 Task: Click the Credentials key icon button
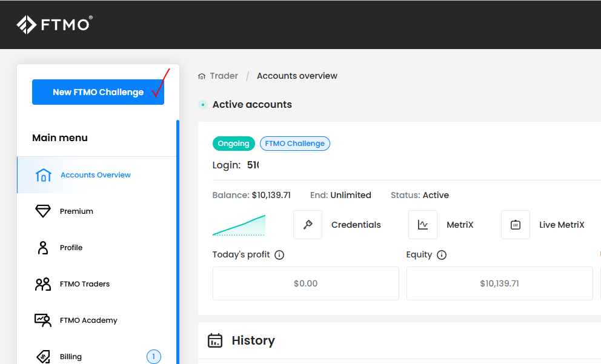click(x=308, y=225)
